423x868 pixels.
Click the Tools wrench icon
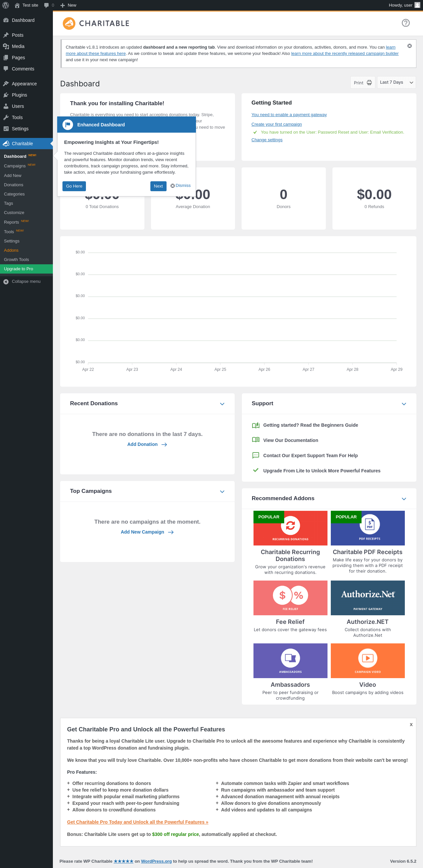tap(6, 118)
